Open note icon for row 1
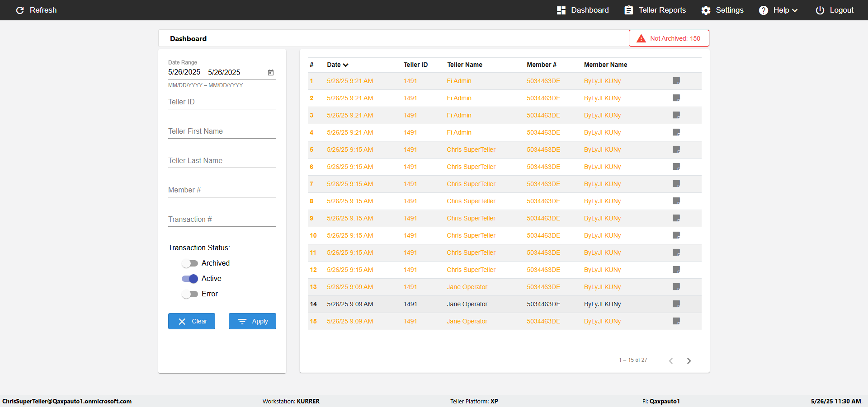Viewport: 868px width, 407px height. click(676, 81)
